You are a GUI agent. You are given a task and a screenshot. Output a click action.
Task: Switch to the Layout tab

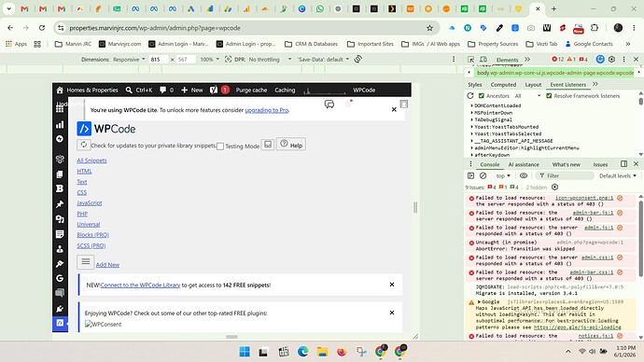pos(533,85)
